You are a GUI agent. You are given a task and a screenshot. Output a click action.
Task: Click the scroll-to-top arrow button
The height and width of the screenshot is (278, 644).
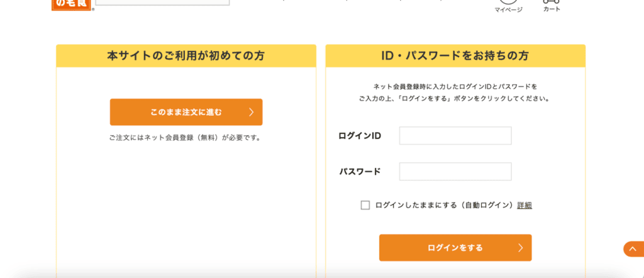633,249
